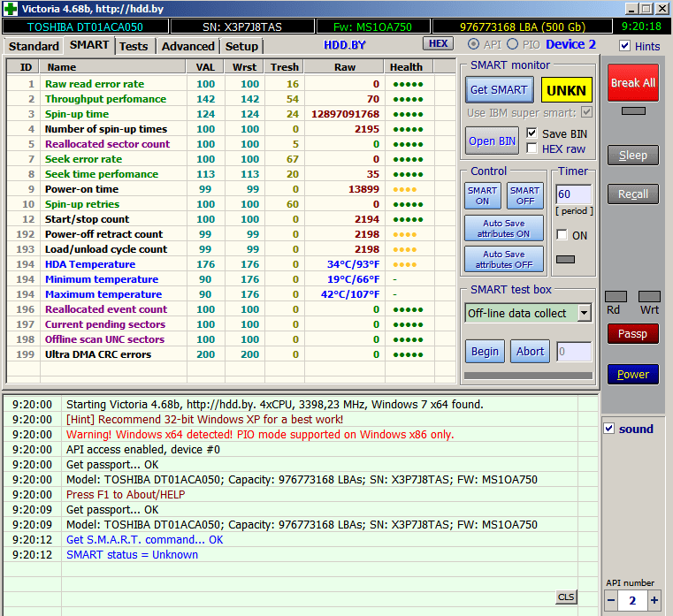Select the HDA Temperature row
The width and height of the screenshot is (673, 616).
(231, 264)
